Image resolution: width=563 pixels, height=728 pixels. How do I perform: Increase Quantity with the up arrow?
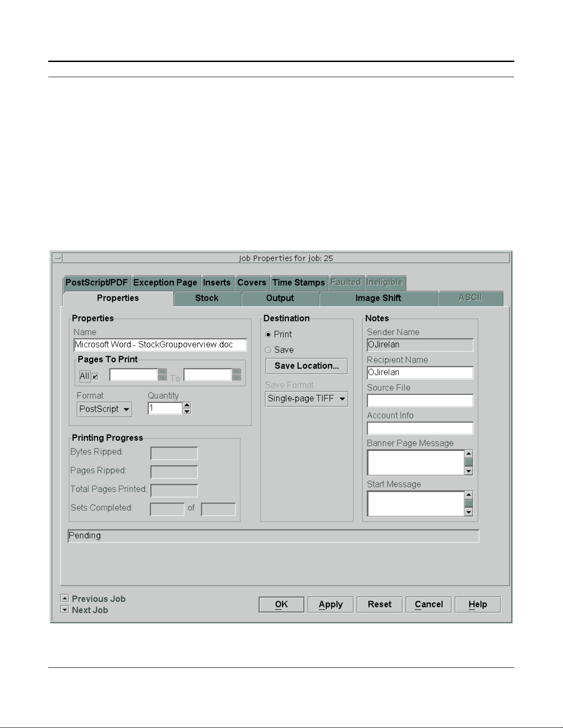pyautogui.click(x=187, y=405)
